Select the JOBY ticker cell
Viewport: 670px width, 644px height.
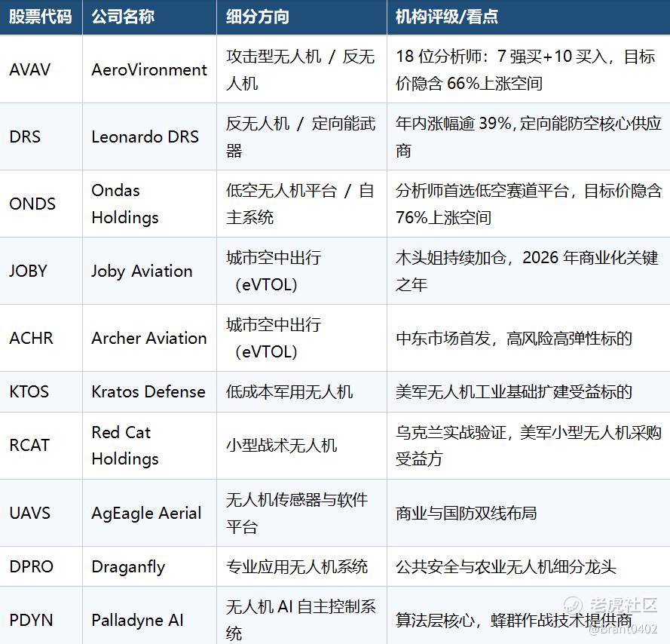(41, 271)
